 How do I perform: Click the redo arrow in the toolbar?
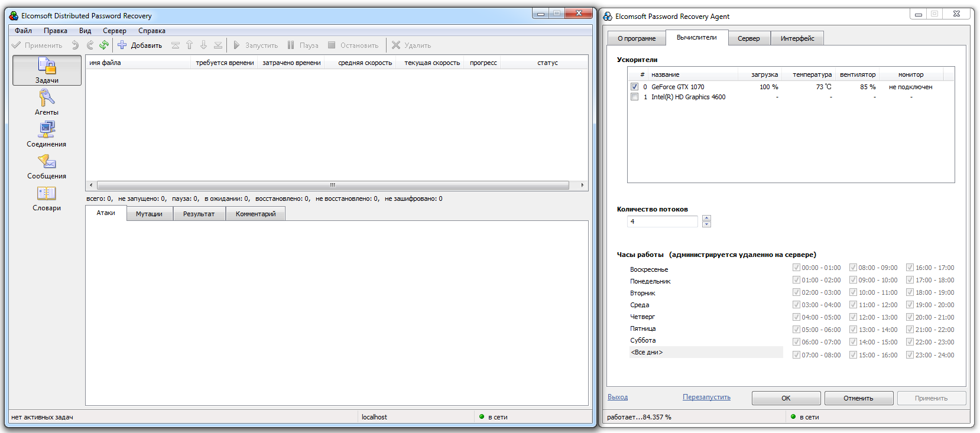click(90, 45)
